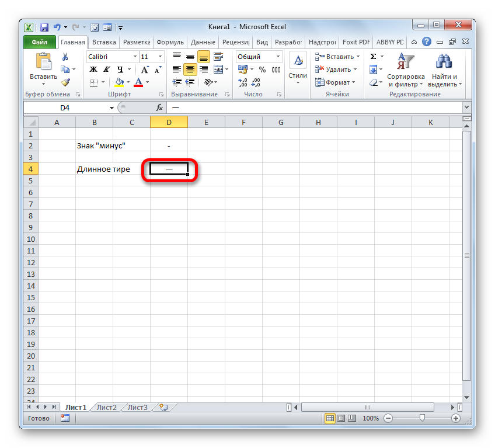Toggle underline (Ч) formatting

[x=120, y=69]
